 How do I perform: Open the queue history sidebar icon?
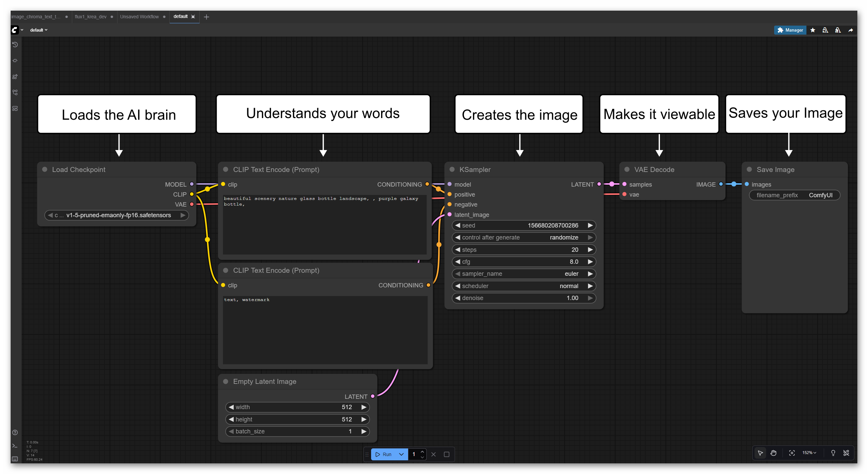(x=15, y=45)
